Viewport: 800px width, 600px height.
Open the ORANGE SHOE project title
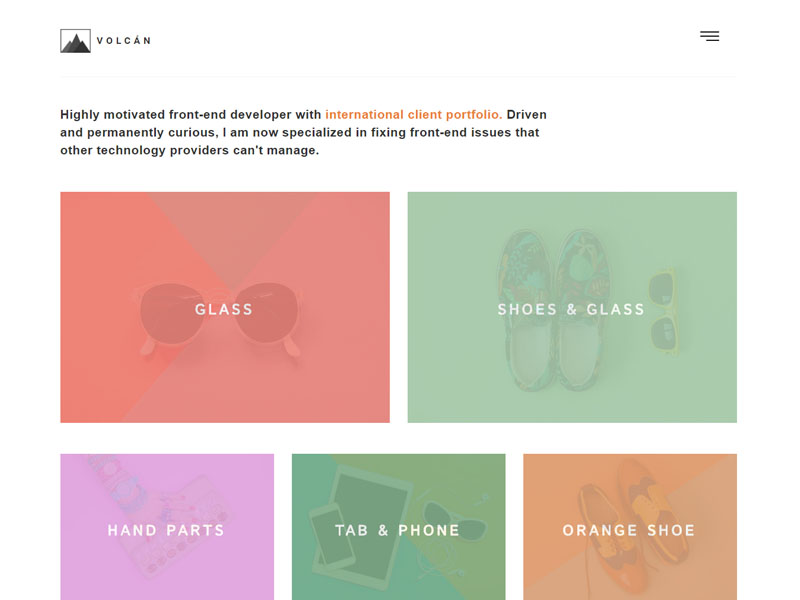(x=629, y=530)
